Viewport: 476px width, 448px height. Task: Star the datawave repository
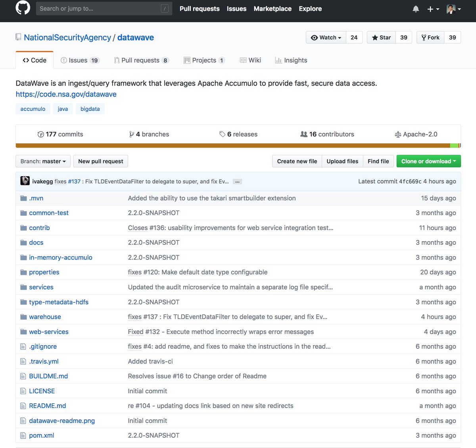coord(381,37)
